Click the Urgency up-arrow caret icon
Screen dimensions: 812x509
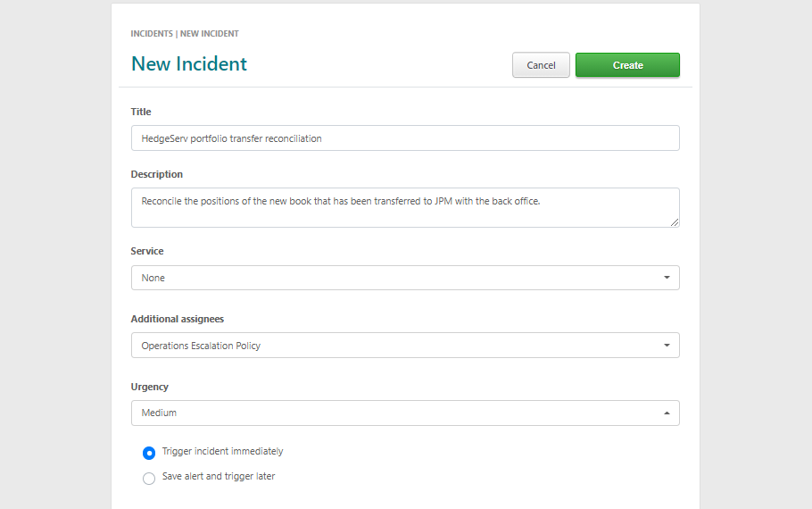click(667, 413)
